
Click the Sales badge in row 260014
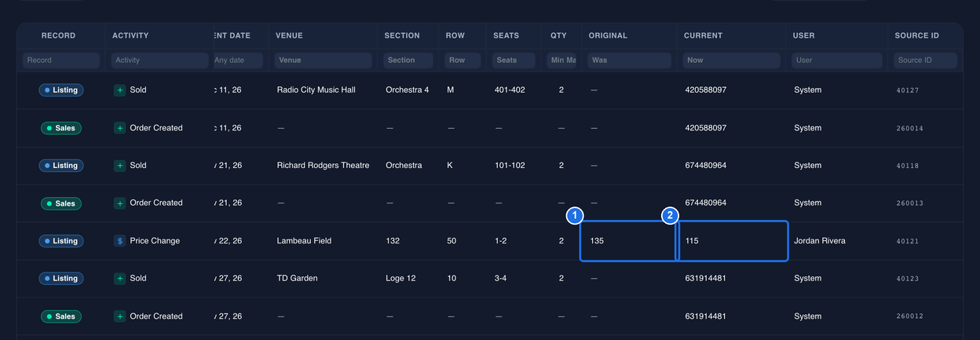pos(61,128)
